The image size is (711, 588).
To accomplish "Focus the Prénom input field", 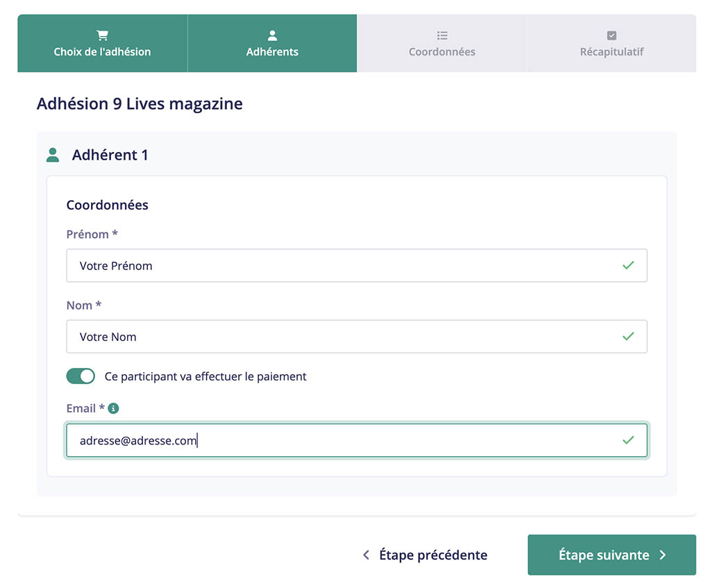I will (x=357, y=265).
